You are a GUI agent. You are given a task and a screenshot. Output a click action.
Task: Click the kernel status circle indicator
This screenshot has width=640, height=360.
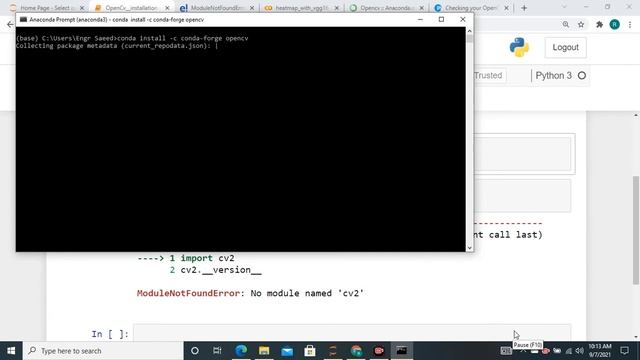point(582,76)
